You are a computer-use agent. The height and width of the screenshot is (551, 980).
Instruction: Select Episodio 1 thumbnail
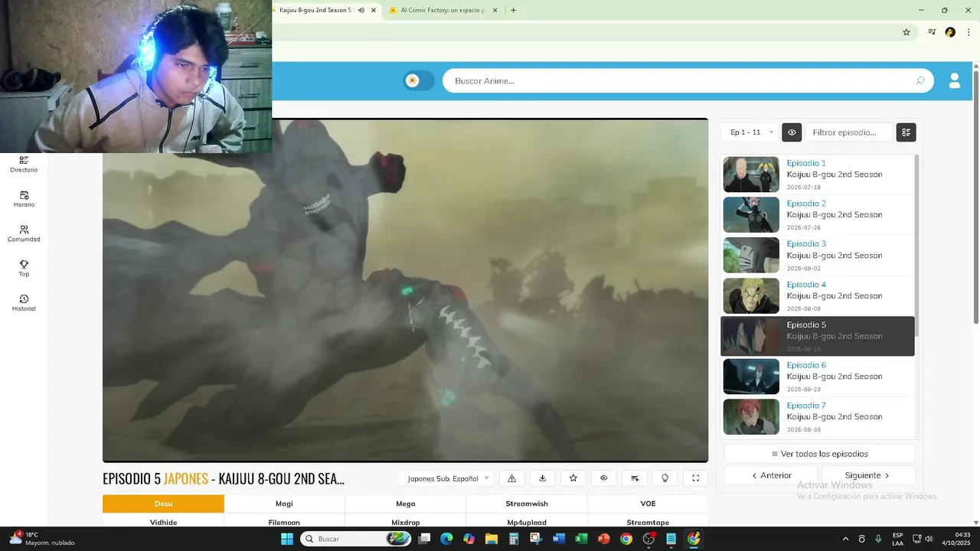pos(751,174)
